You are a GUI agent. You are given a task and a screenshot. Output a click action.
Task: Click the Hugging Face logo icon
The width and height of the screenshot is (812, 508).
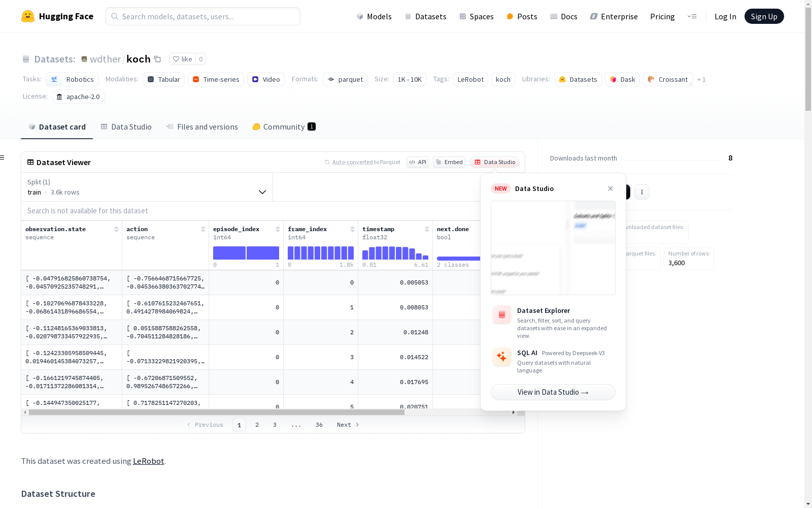(28, 16)
